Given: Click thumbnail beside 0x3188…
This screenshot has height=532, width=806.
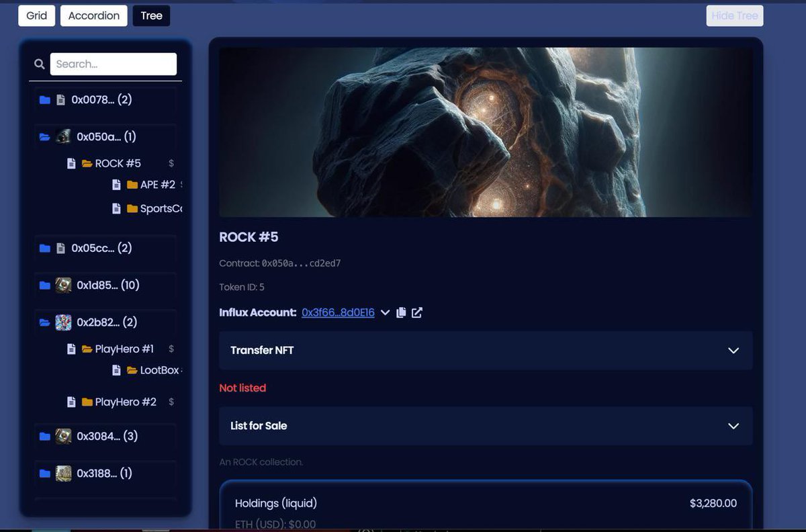Looking at the screenshot, I should 63,473.
